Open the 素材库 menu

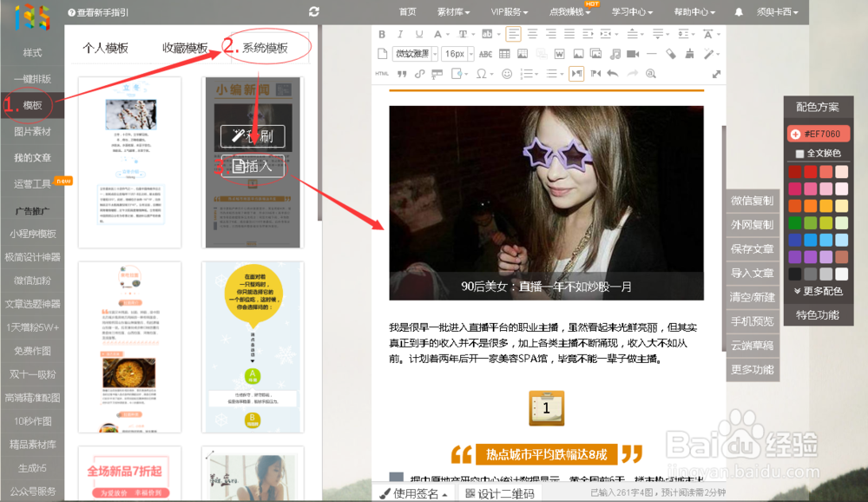click(x=453, y=11)
